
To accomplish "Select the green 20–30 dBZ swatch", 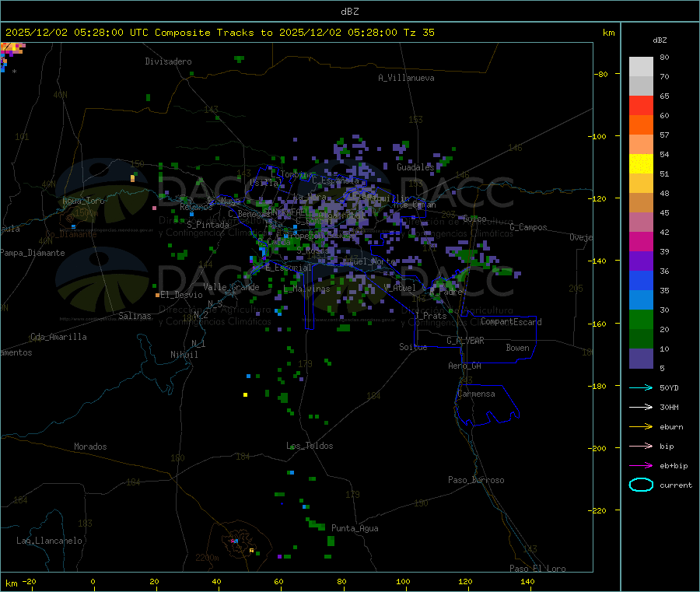I will [x=641, y=319].
